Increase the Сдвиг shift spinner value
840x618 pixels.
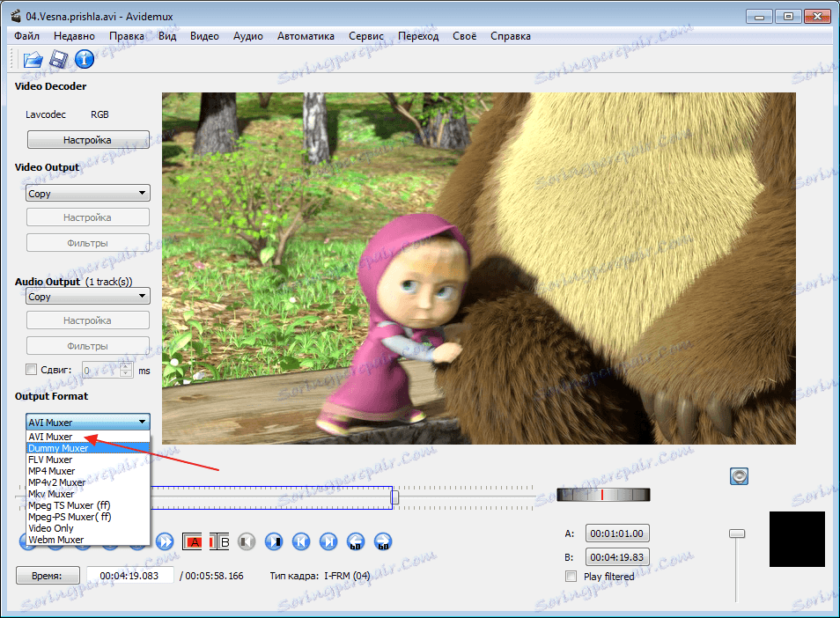pyautogui.click(x=126, y=366)
